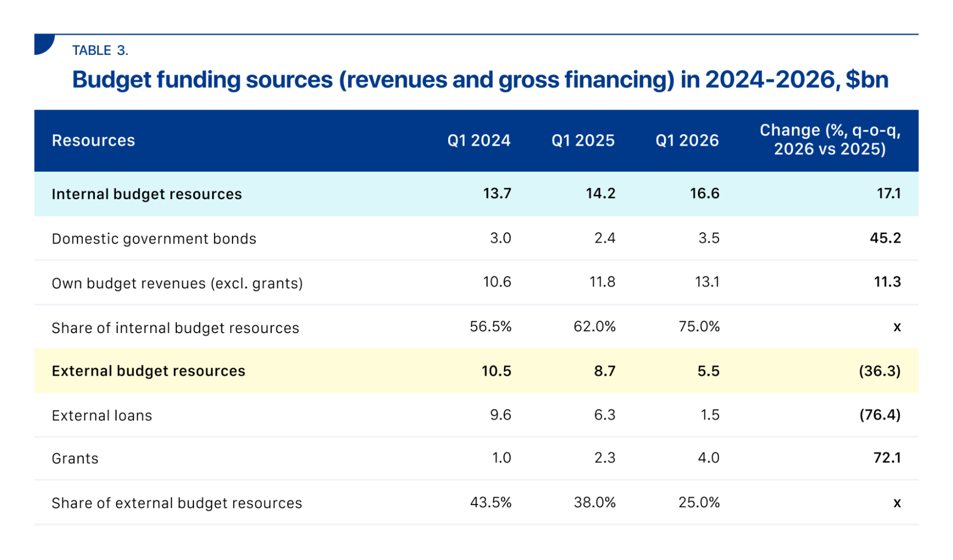Select the 75.0% internal share value
Screen dimensions: 953x560
tap(699, 326)
